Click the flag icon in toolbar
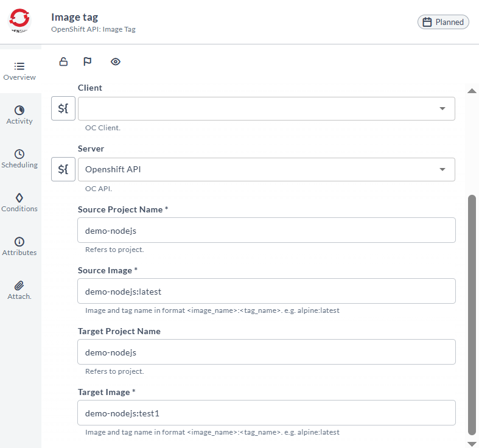 88,61
